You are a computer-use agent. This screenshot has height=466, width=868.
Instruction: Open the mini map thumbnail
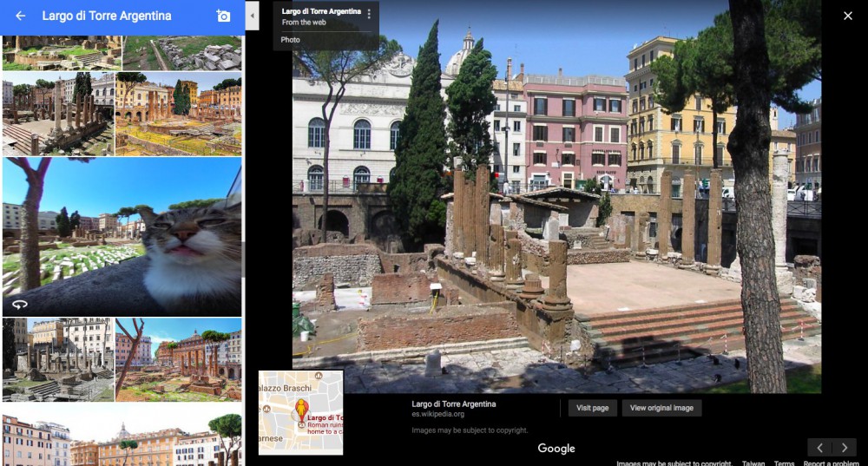point(300,413)
